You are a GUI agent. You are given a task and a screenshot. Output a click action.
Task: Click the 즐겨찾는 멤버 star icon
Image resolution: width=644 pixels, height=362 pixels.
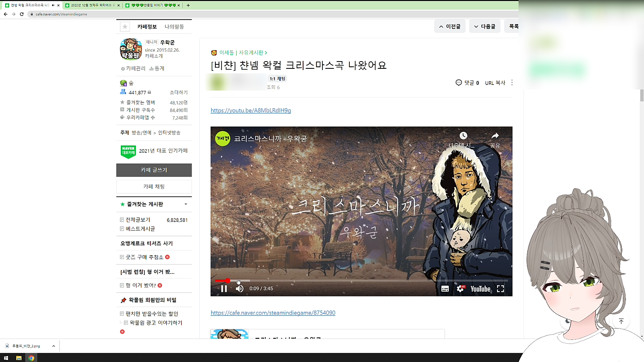122,102
